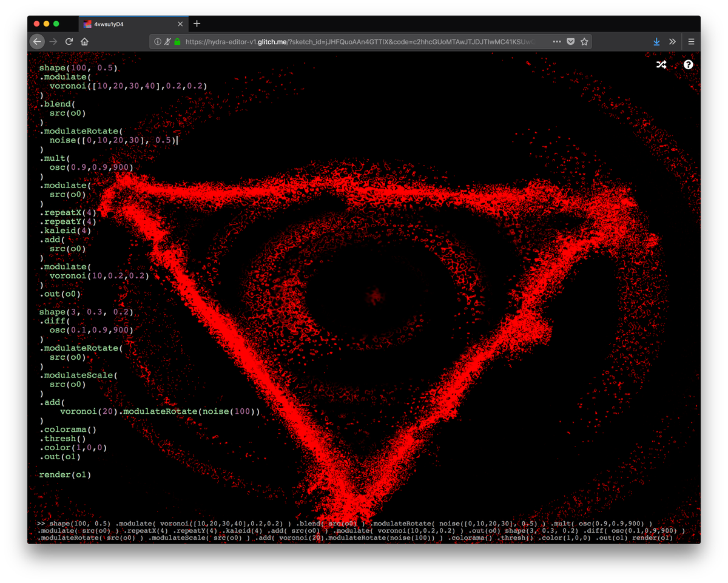Image resolution: width=728 pixels, height=583 pixels.
Task: Click the line 'shape(3, 0.3, 0.2)'
Action: click(86, 312)
